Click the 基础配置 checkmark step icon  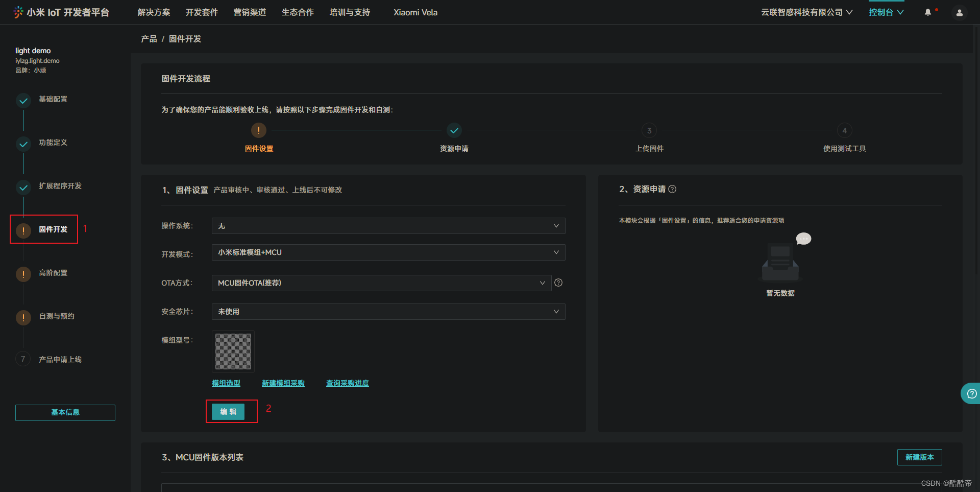[x=23, y=101]
